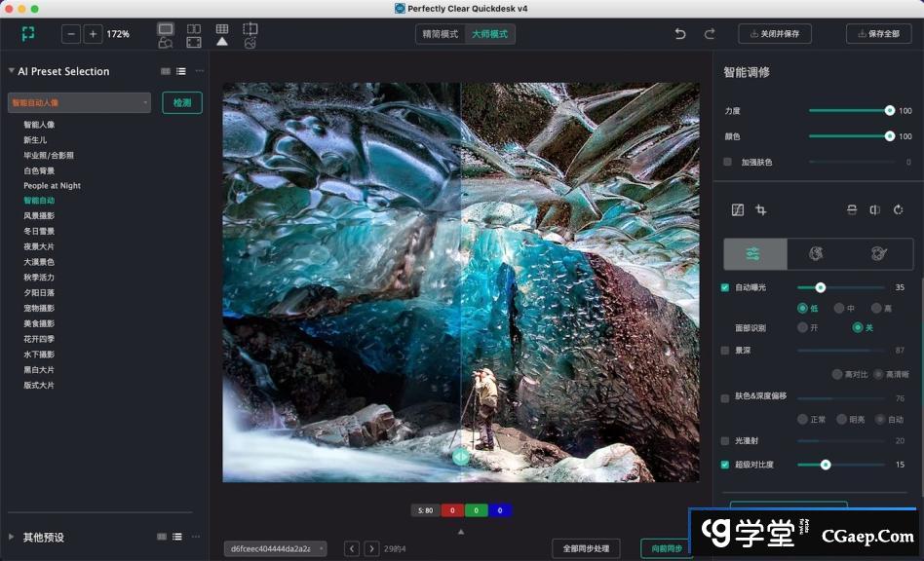Click the 关闭并保存 button
924x561 pixels.
[774, 34]
